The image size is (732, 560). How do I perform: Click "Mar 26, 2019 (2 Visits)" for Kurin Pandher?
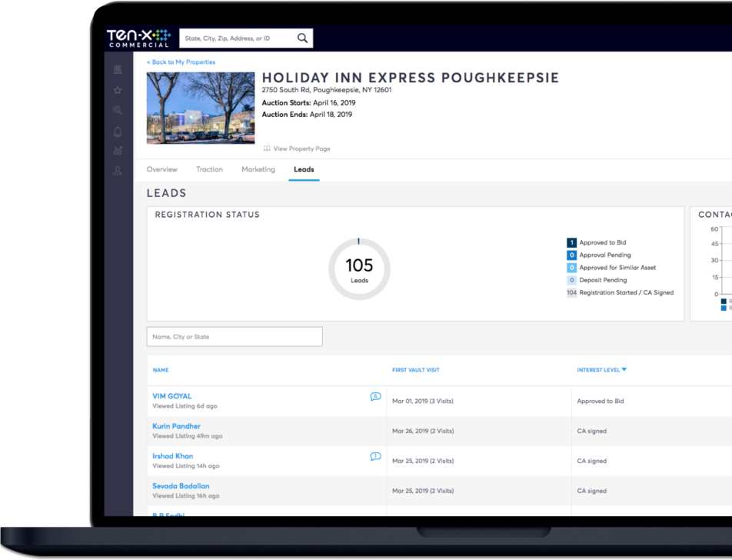423,431
